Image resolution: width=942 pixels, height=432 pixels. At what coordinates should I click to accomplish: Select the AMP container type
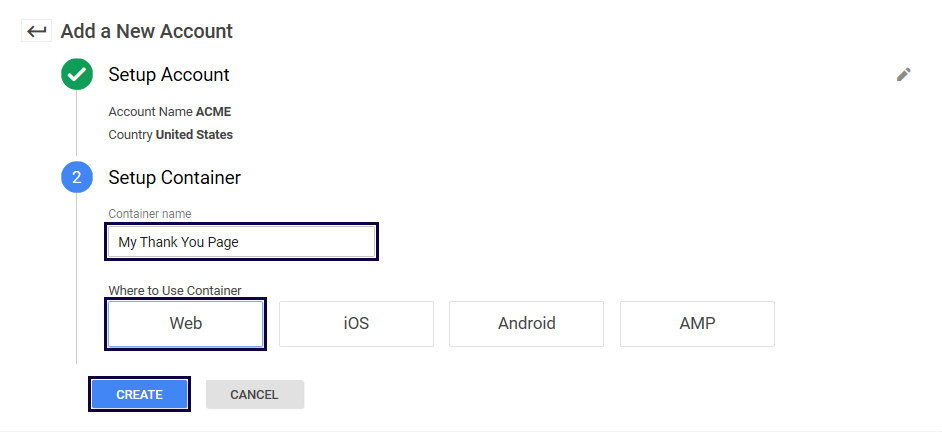point(697,324)
